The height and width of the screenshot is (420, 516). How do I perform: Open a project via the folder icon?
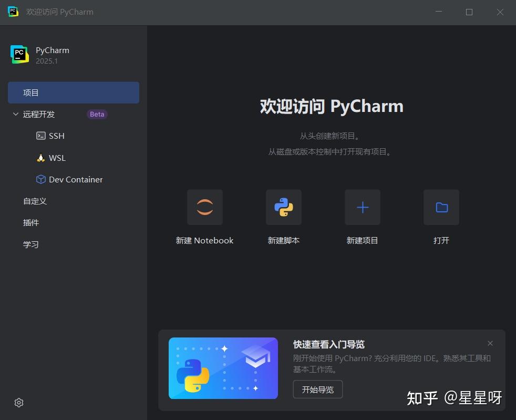[x=441, y=207]
